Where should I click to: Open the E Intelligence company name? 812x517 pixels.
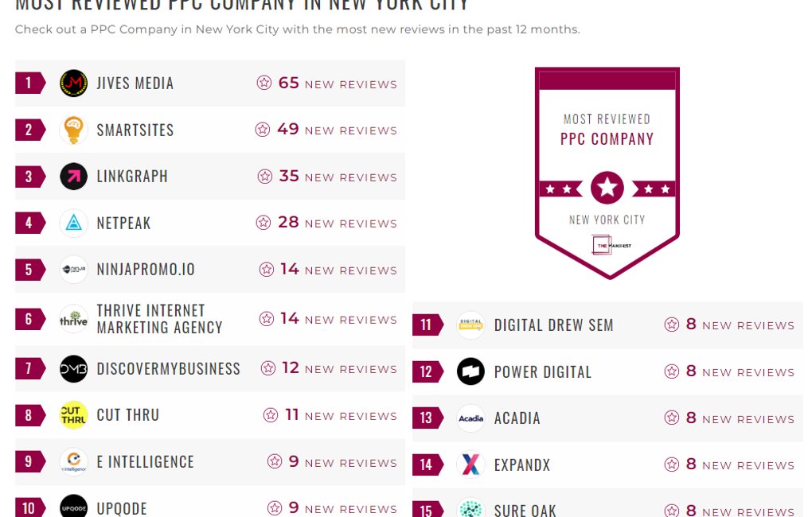pos(145,462)
